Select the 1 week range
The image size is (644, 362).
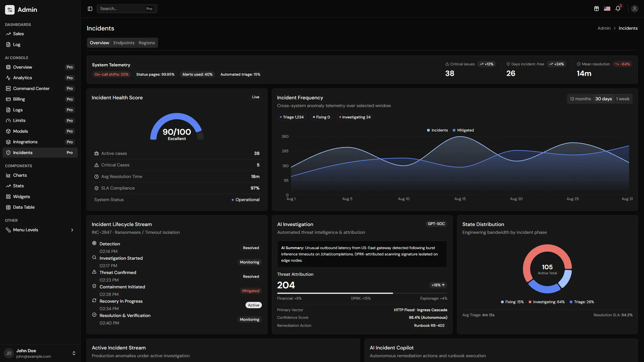623,99
